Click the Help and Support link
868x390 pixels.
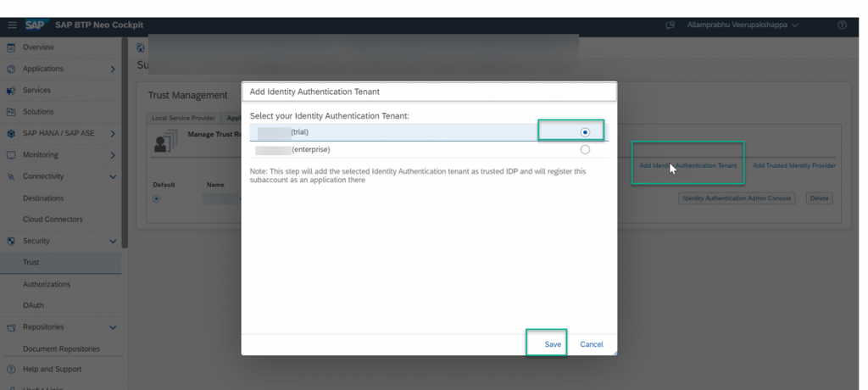click(x=52, y=370)
